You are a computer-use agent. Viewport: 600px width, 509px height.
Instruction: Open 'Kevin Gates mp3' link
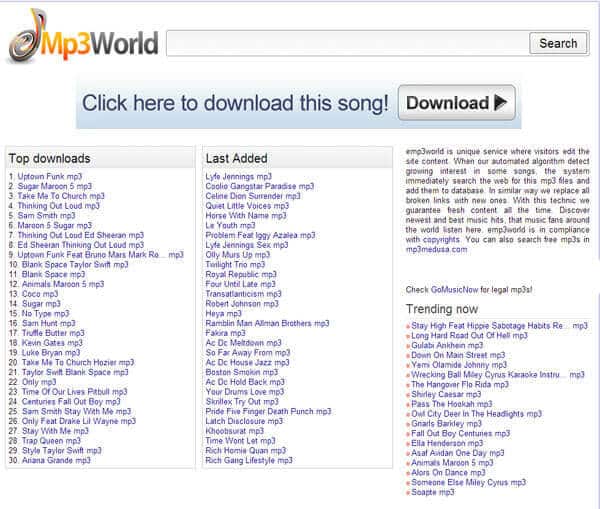52,343
